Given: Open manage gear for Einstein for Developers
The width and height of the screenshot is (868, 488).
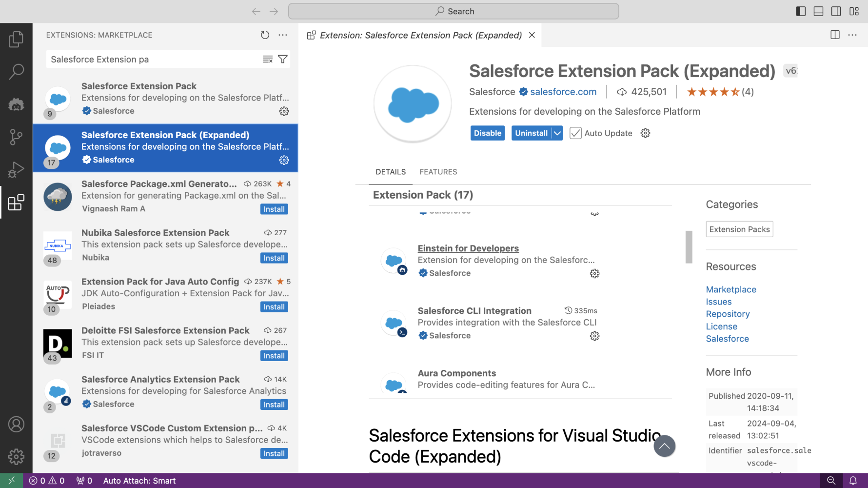Looking at the screenshot, I should (x=594, y=273).
